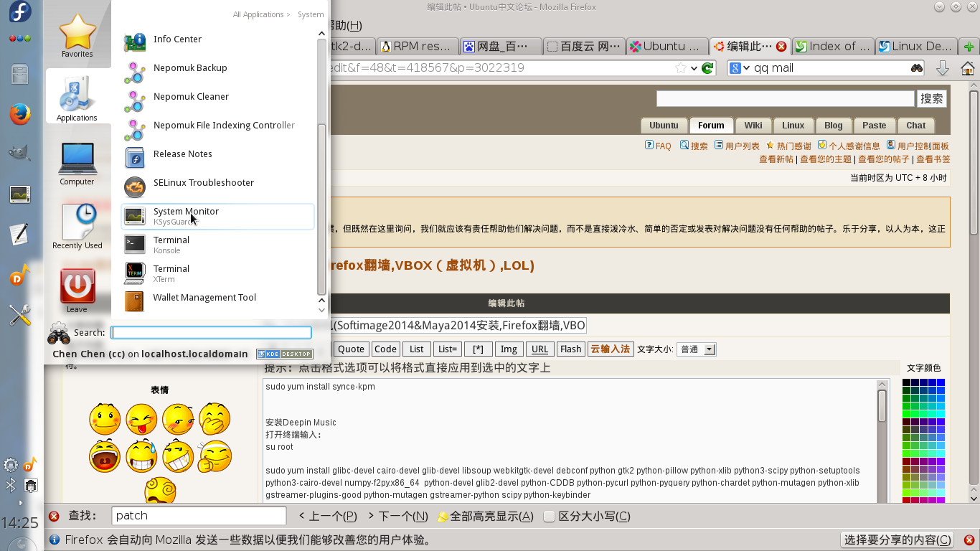Image resolution: width=980 pixels, height=551 pixels.
Task: Find previous match 上一个
Action: pyautogui.click(x=327, y=516)
